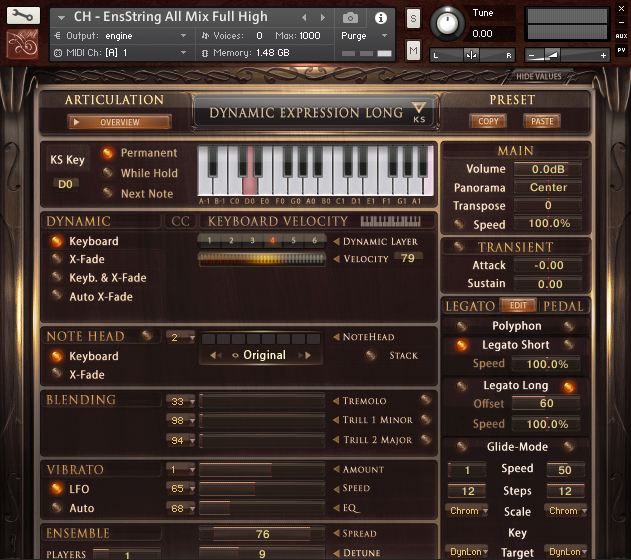Click the Ensemble Spread arrow
631x560 pixels.
336,533
